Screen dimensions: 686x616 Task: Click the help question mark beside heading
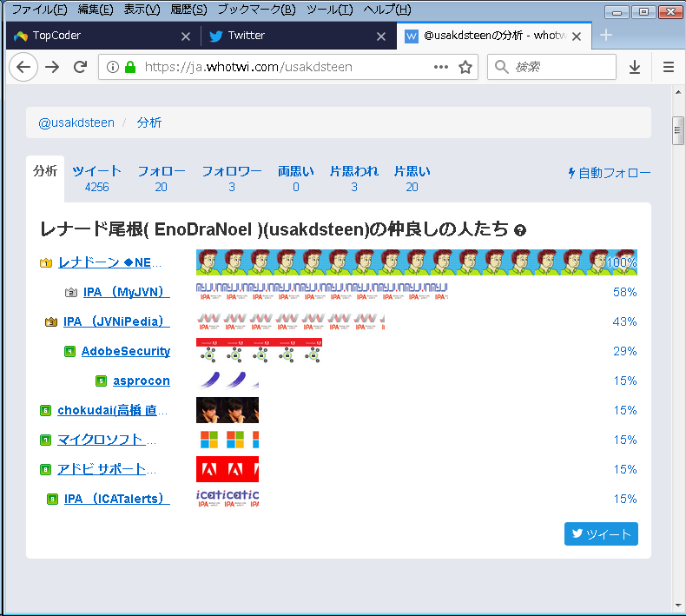pyautogui.click(x=520, y=230)
